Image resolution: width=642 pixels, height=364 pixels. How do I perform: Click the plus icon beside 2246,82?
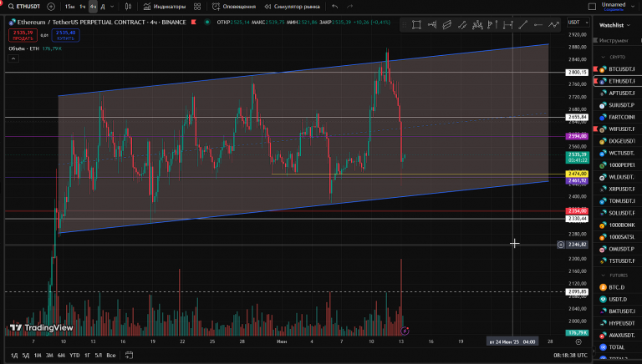(561, 245)
